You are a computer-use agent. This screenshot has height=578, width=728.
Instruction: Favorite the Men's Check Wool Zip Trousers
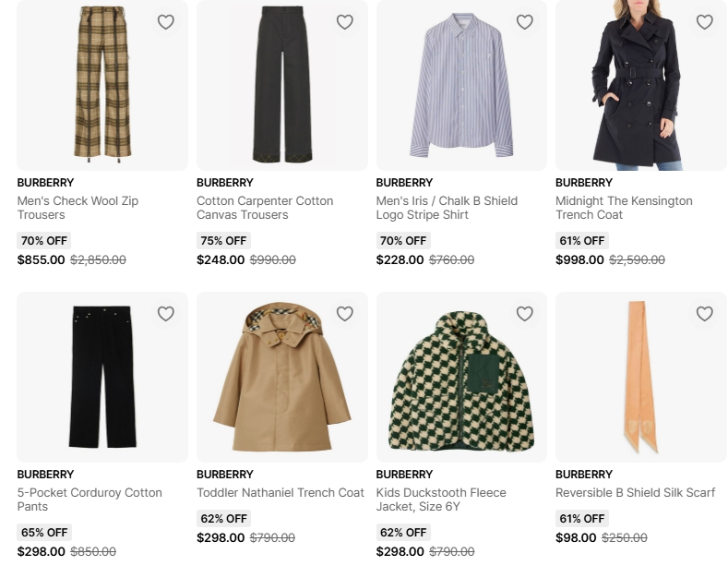pyautogui.click(x=166, y=22)
